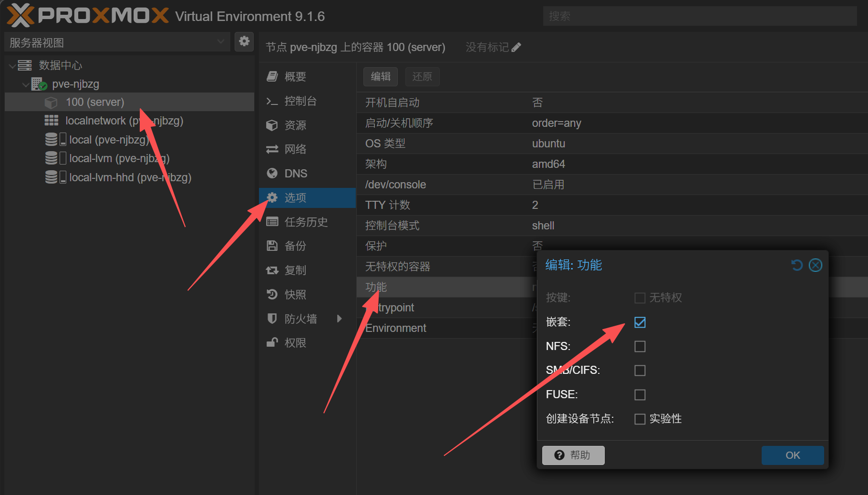Screen dimensions: 868x495
Task: Enable the FUSE checkbox
Action: tap(640, 395)
